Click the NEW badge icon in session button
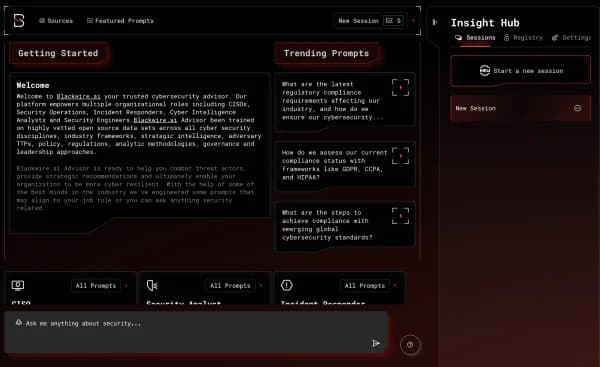This screenshot has height=367, width=600. tap(485, 71)
